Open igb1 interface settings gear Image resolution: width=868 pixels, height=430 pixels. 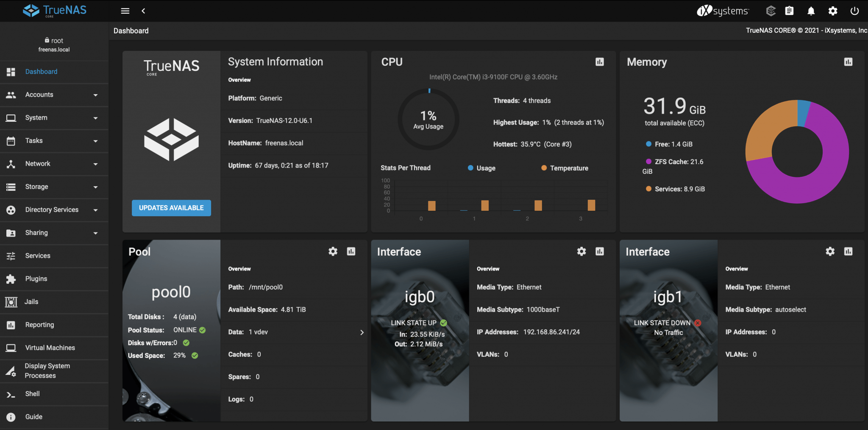coord(830,251)
